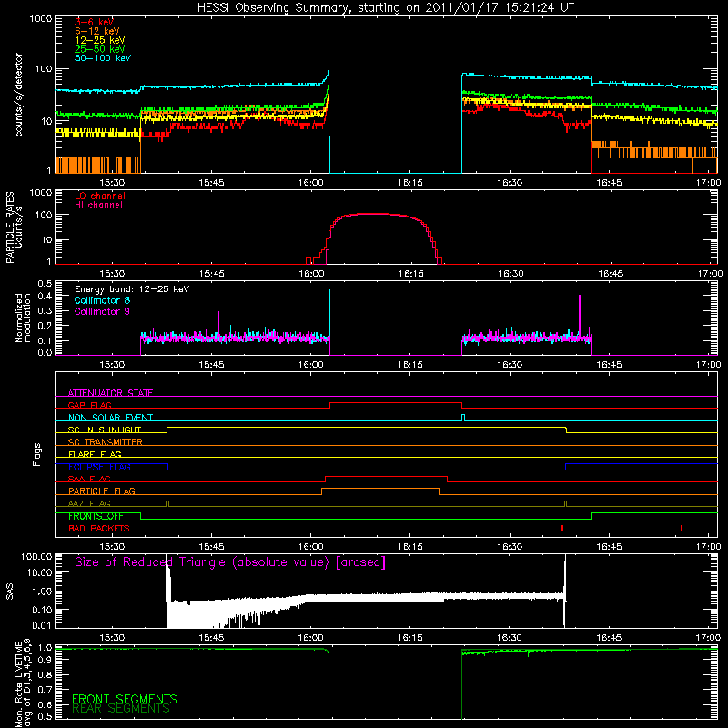Click the 16:45 tick label under the Flags panel
This screenshot has height=728, width=728.
[609, 547]
